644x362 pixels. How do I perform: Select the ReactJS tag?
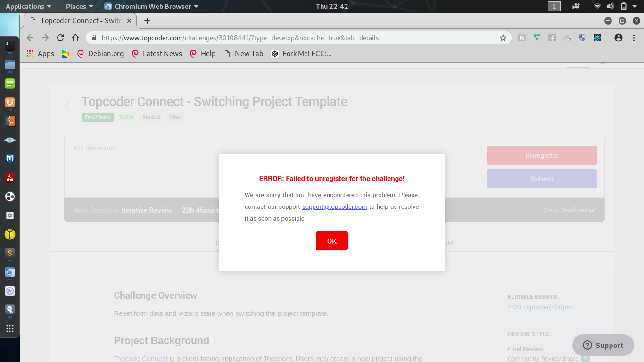151,117
